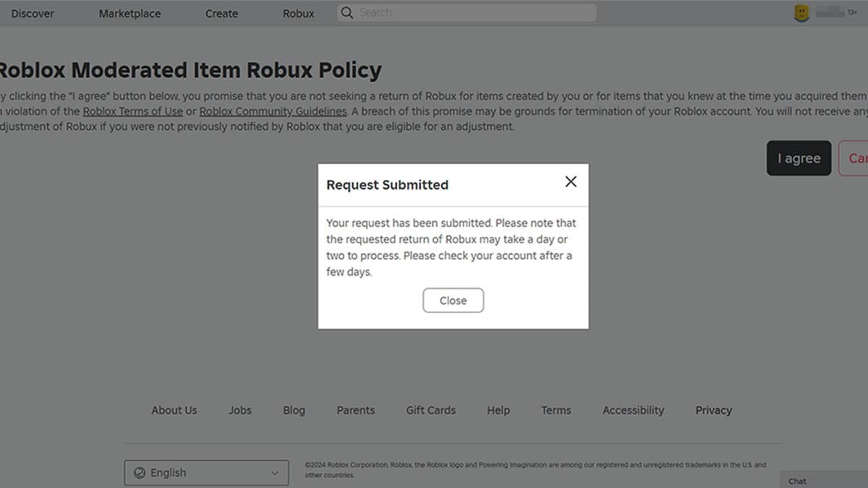Open the Roblox Community Guidelines link

point(273,111)
